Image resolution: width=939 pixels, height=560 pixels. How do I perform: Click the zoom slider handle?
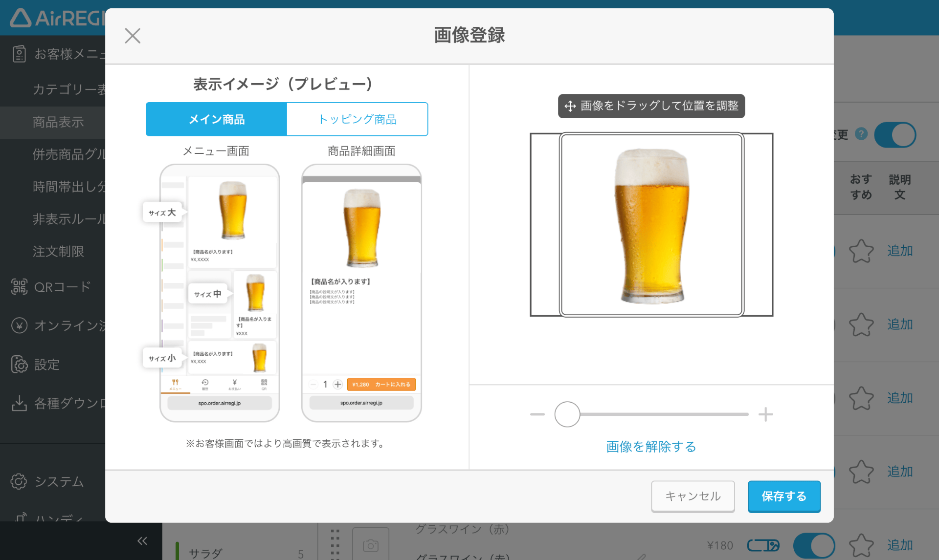567,414
